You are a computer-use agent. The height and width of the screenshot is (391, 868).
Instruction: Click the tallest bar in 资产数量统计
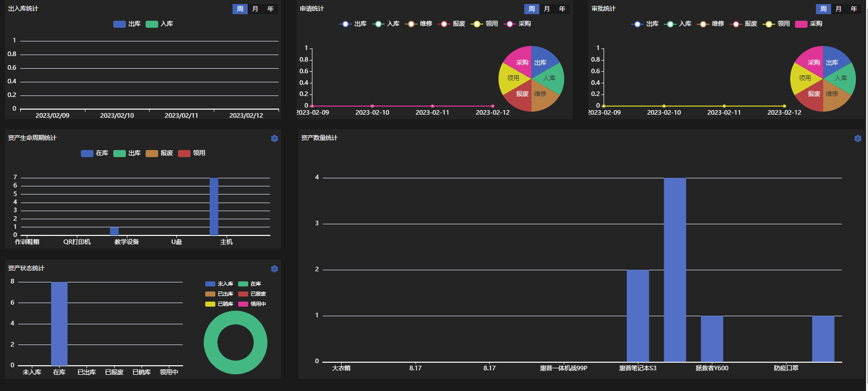coord(675,270)
